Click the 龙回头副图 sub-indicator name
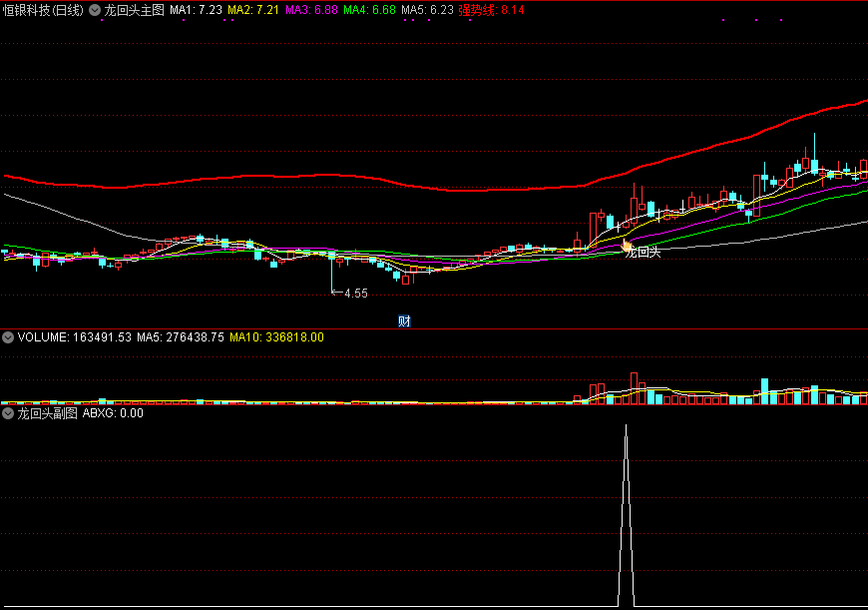 pyautogui.click(x=47, y=413)
